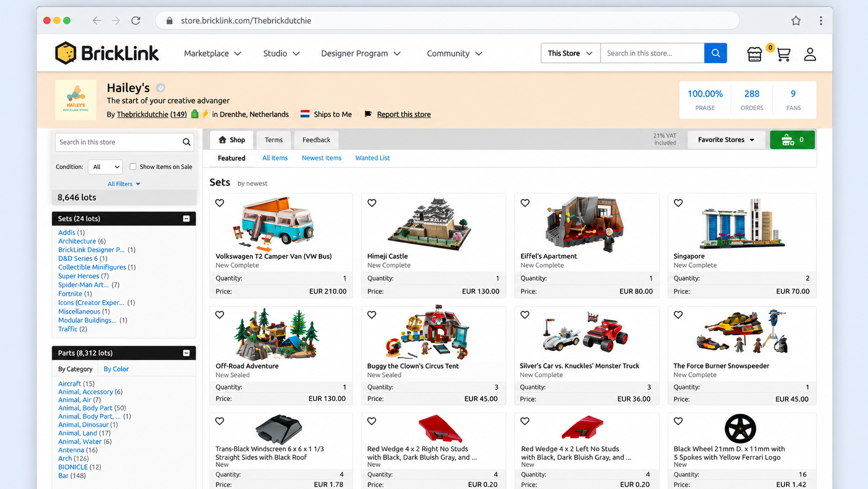Select the All Items sub-tab
The width and height of the screenshot is (868, 489).
[x=275, y=158]
